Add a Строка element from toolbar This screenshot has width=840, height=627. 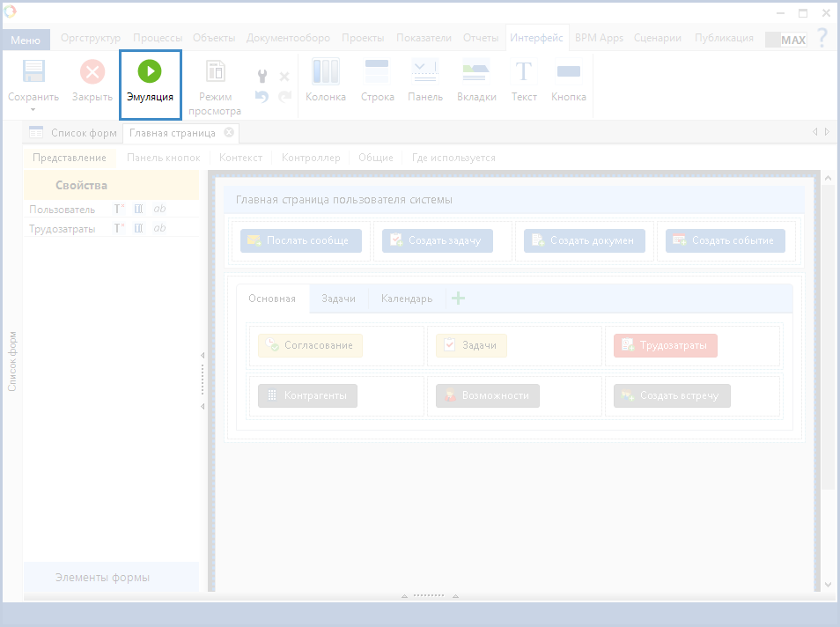(377, 72)
